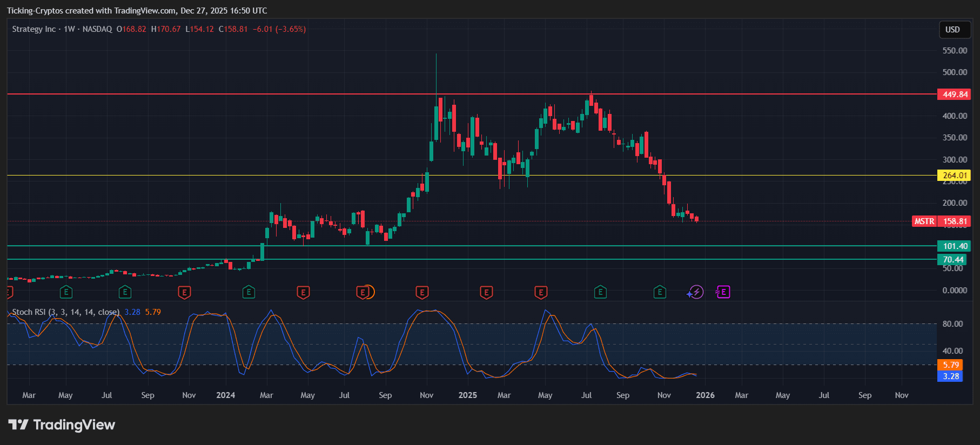Viewport: 980px width, 445px height.
Task: Click green earnings marker near May 2023
Action: pyautogui.click(x=66, y=292)
